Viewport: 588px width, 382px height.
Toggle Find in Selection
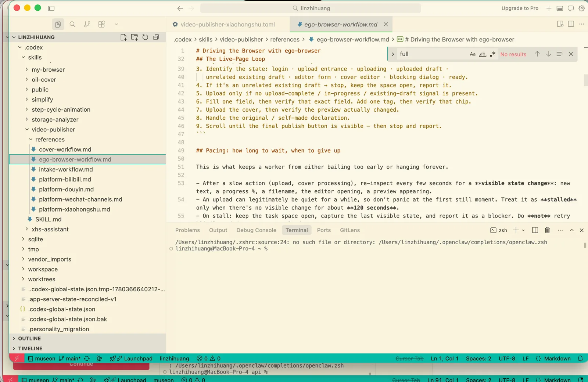pos(559,54)
